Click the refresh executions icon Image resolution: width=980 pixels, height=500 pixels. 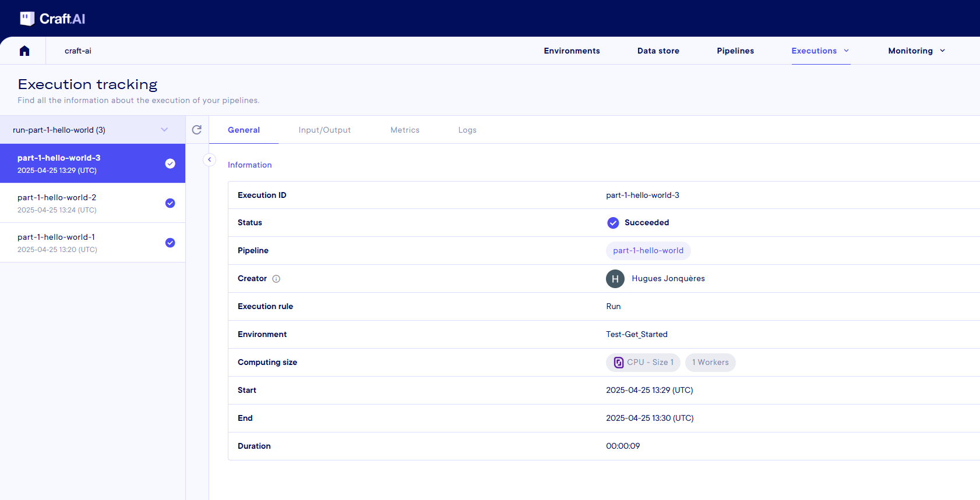(197, 130)
